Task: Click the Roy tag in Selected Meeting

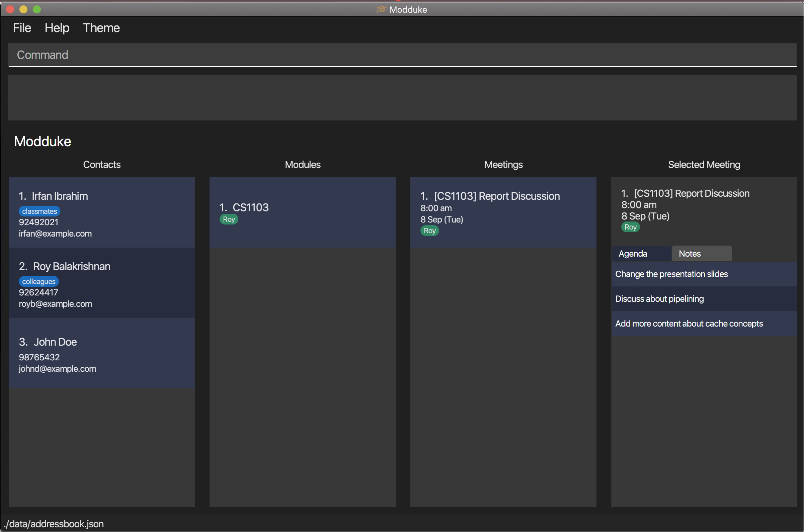Action: pos(630,227)
